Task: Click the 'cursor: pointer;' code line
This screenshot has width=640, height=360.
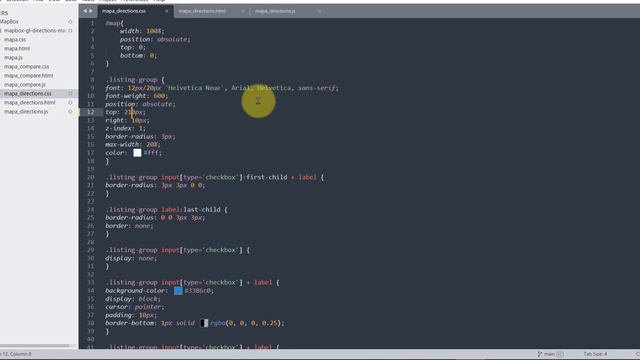Action: (135, 307)
